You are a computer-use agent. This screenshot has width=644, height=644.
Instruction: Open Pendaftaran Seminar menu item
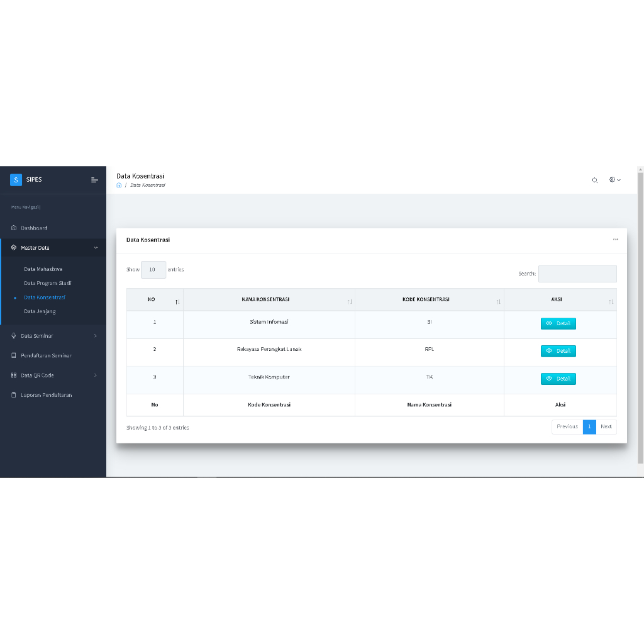tap(53, 356)
